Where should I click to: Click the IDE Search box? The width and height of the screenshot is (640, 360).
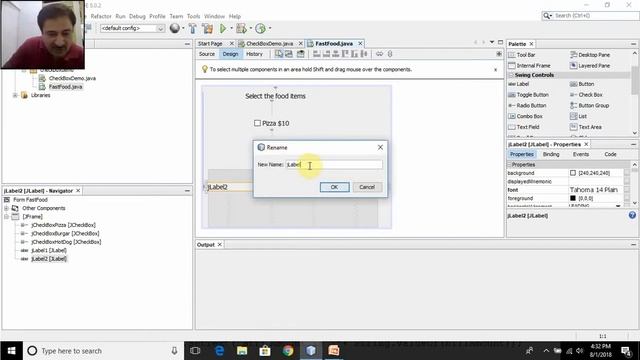point(590,16)
